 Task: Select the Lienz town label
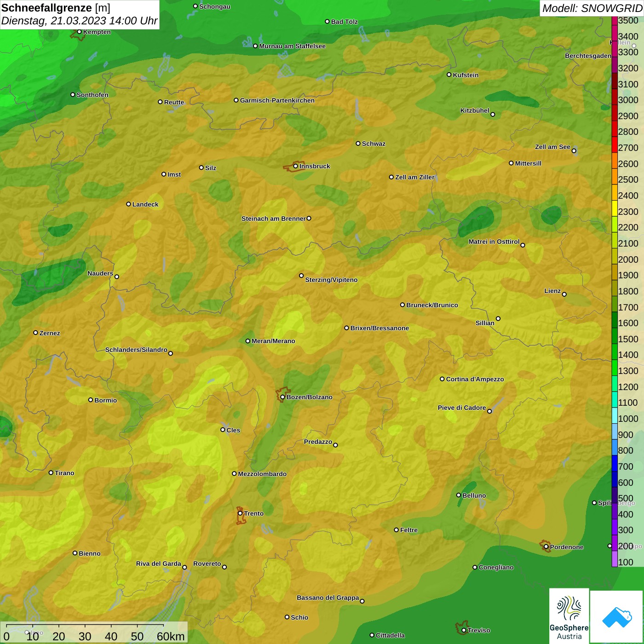[x=552, y=291]
